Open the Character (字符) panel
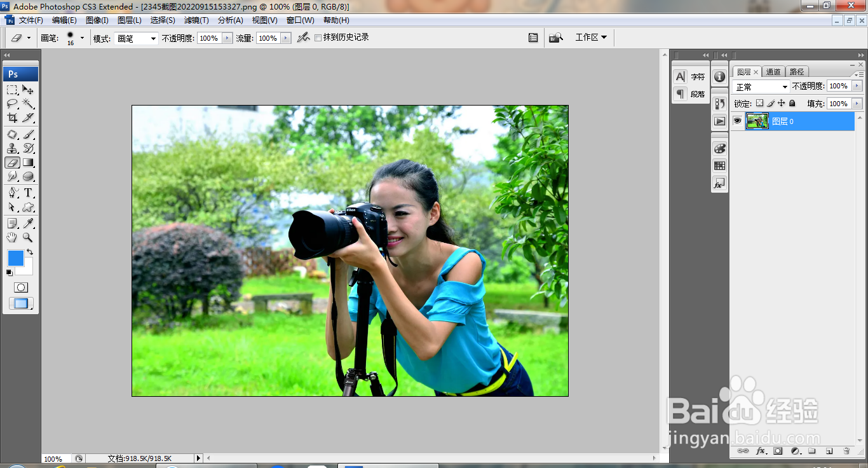The image size is (868, 468). tap(690, 76)
